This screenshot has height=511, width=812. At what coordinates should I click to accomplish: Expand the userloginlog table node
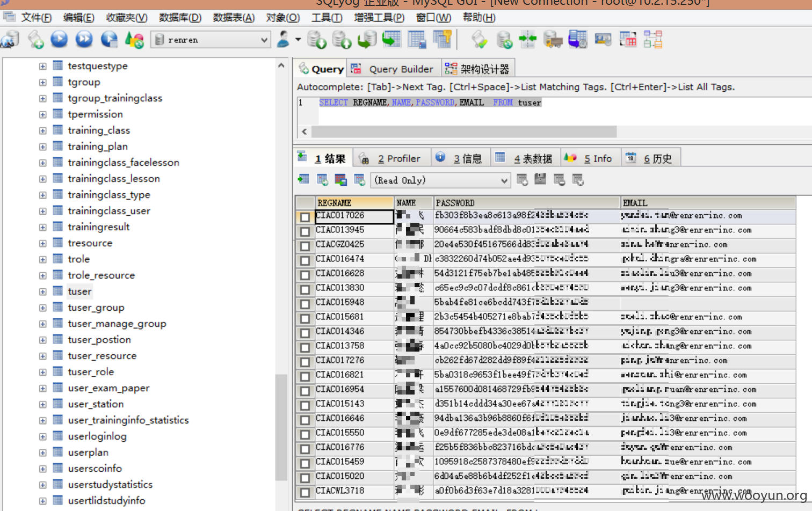click(42, 437)
